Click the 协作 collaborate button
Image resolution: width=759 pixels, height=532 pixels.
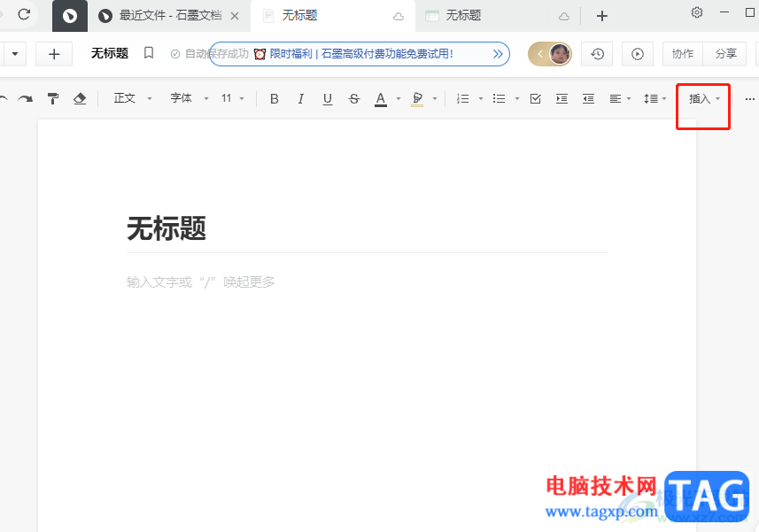683,54
